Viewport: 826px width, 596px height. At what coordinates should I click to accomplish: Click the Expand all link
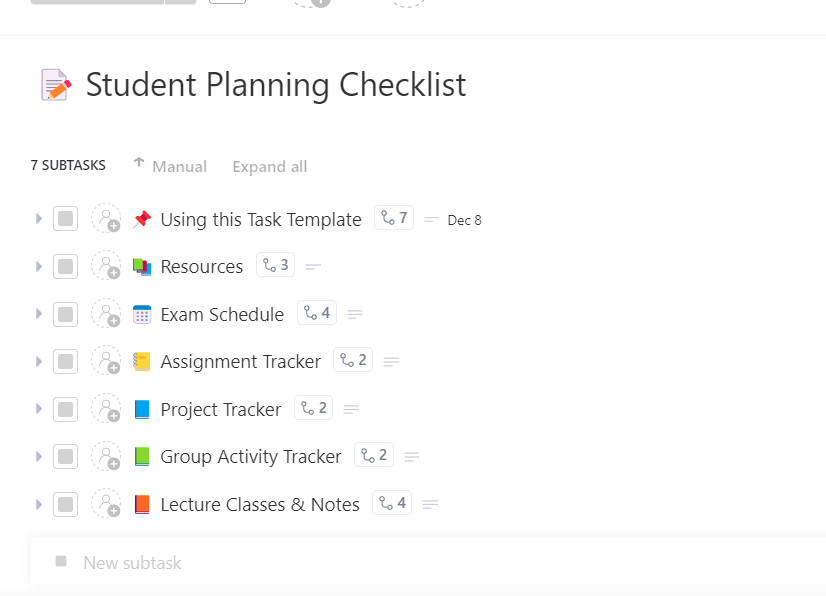click(x=269, y=166)
